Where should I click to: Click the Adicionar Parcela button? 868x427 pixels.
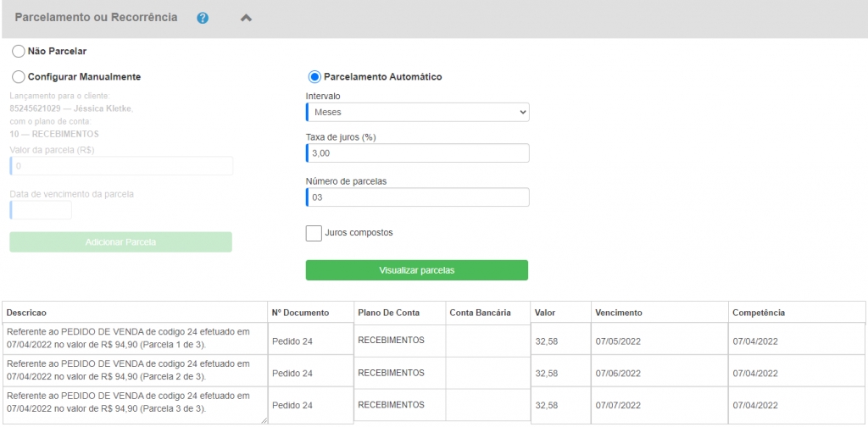coord(120,242)
